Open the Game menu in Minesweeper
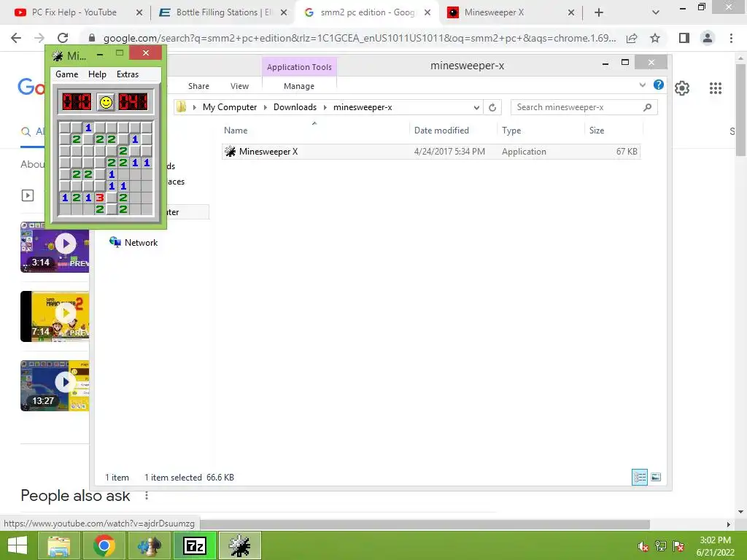 tap(66, 74)
